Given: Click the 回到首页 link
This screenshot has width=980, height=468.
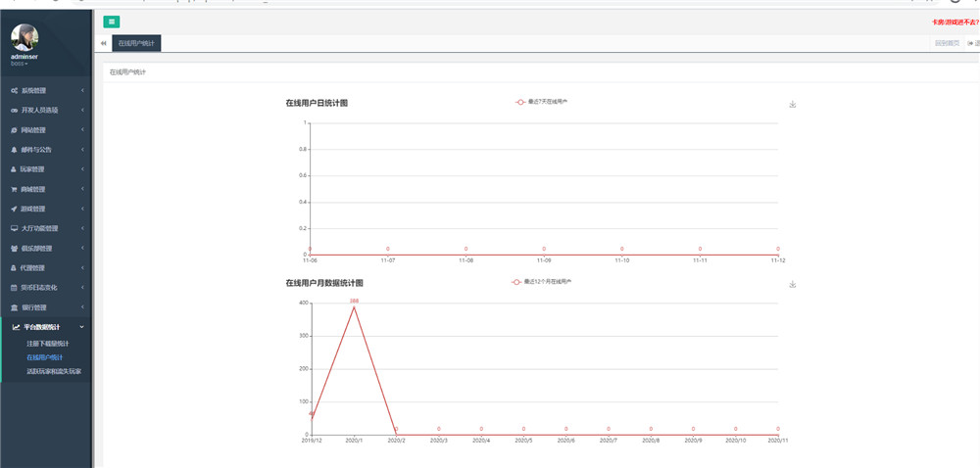Looking at the screenshot, I should [x=947, y=44].
